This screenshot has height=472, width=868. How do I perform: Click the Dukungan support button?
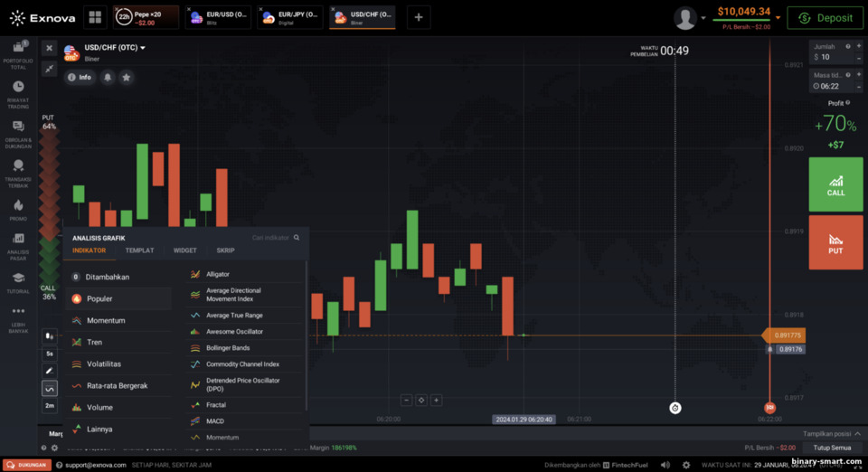[x=27, y=466]
